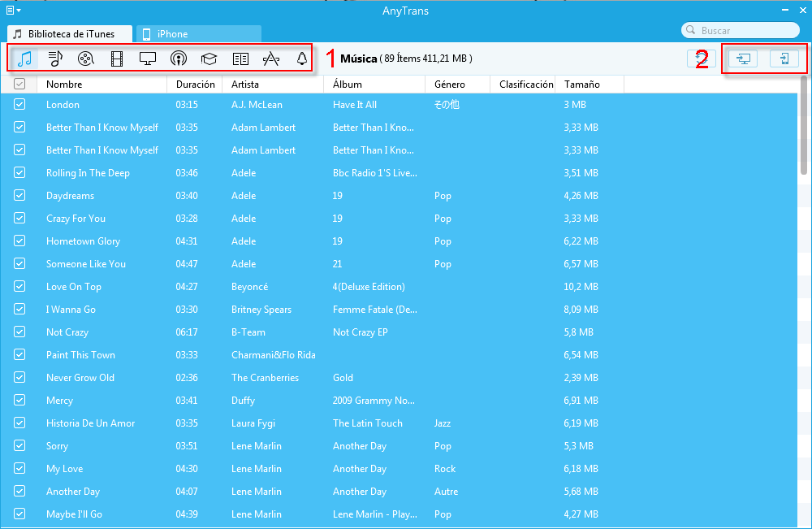812x529 pixels.
Task: Open the Podcasts category icon
Action: [x=179, y=59]
